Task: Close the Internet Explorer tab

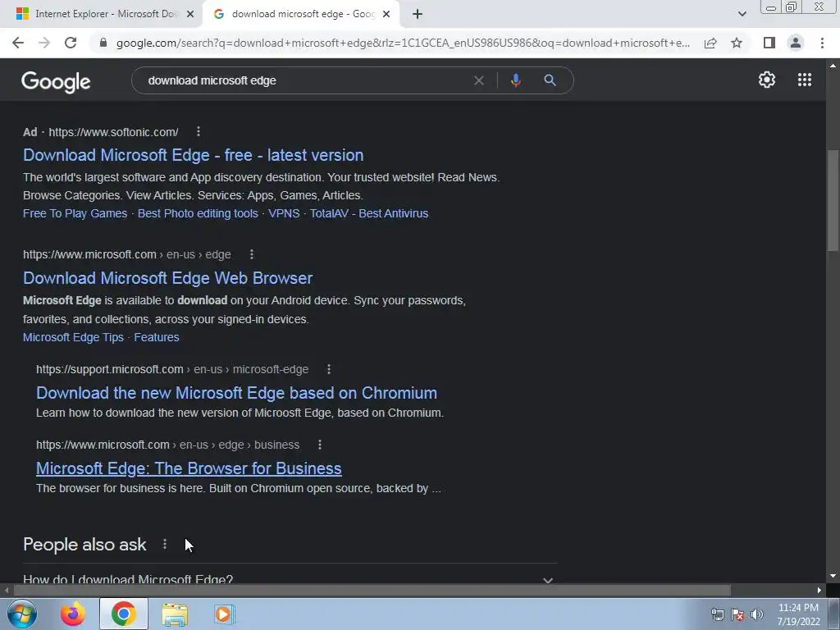Action: click(x=189, y=15)
